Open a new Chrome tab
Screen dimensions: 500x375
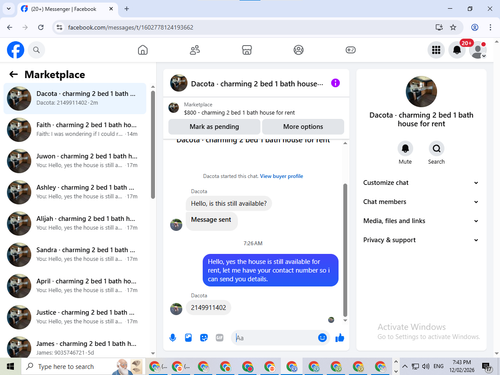click(127, 9)
